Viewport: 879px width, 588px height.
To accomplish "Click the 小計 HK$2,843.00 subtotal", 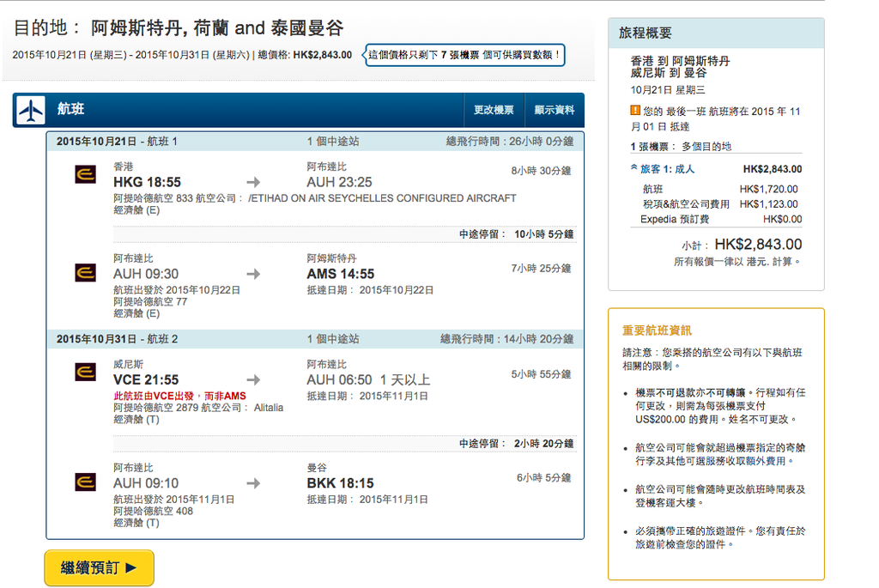I will [x=742, y=245].
